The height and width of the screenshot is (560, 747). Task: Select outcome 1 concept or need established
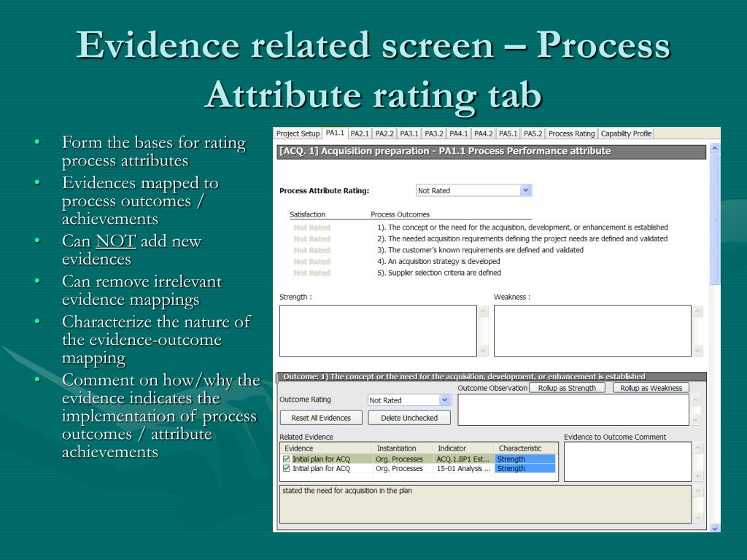point(522,227)
